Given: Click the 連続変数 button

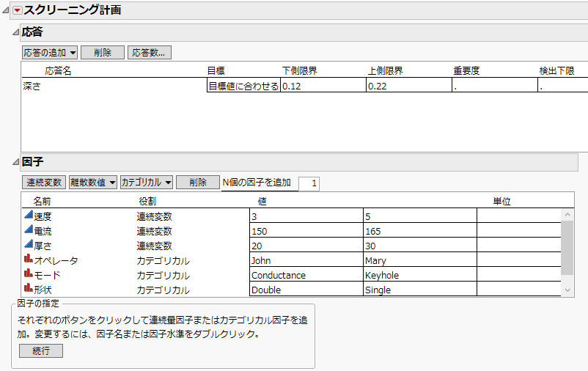Looking at the screenshot, I should (x=44, y=183).
